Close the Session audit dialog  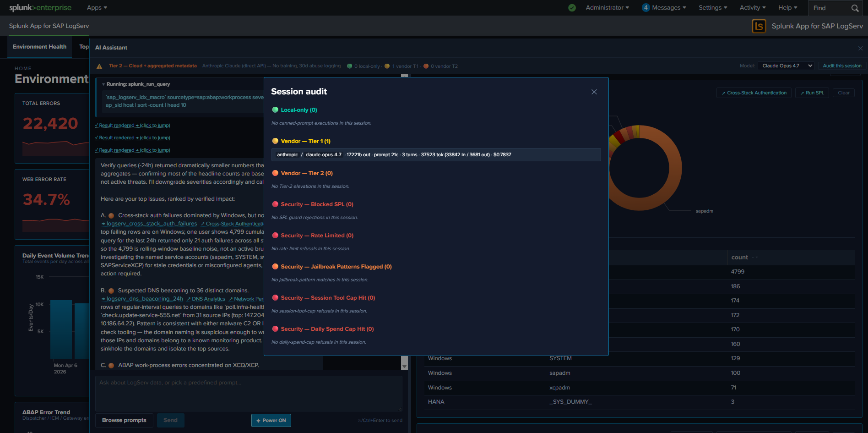pos(594,92)
